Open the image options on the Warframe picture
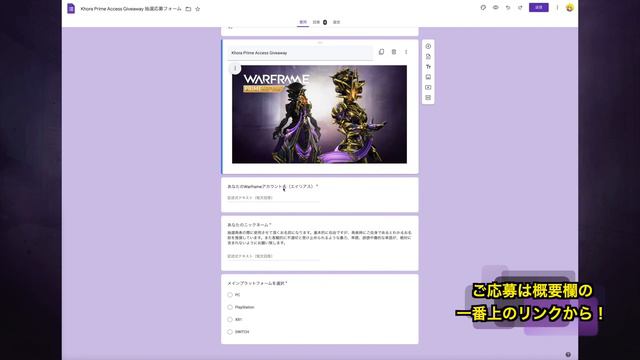This screenshot has width=640, height=360. tap(235, 68)
